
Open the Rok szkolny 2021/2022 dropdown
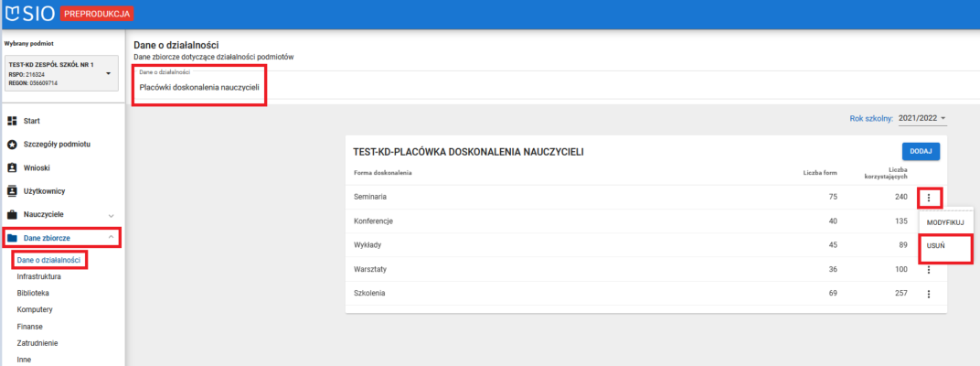[x=921, y=118]
